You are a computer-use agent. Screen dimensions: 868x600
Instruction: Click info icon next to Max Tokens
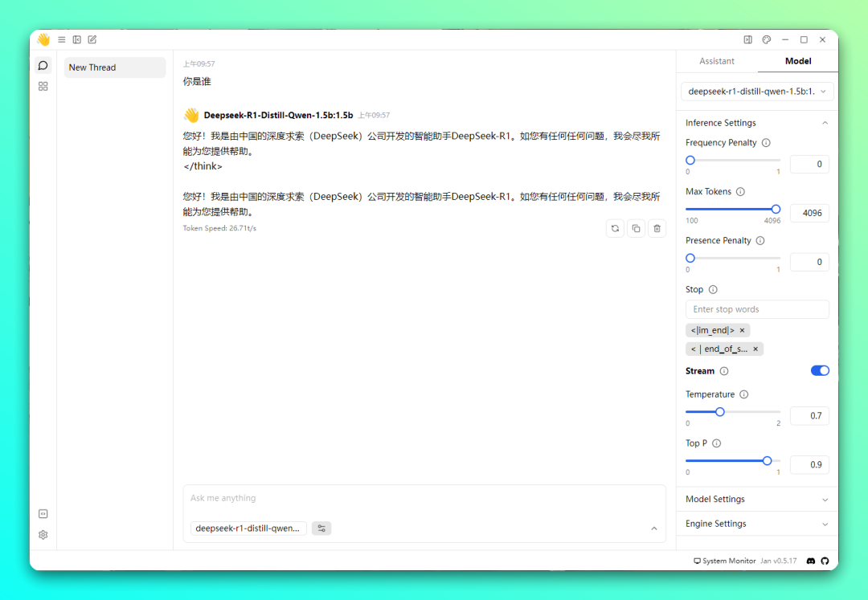tap(741, 191)
